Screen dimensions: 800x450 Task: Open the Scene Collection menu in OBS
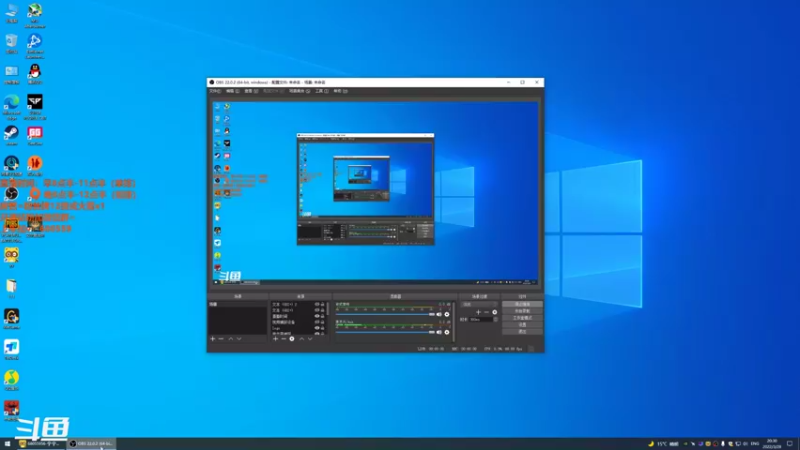[299, 91]
